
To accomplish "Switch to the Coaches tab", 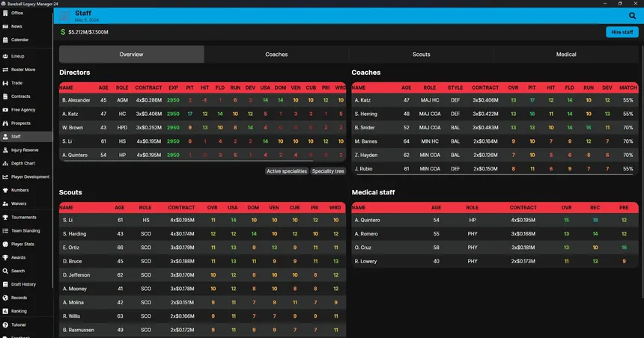I will (276, 54).
